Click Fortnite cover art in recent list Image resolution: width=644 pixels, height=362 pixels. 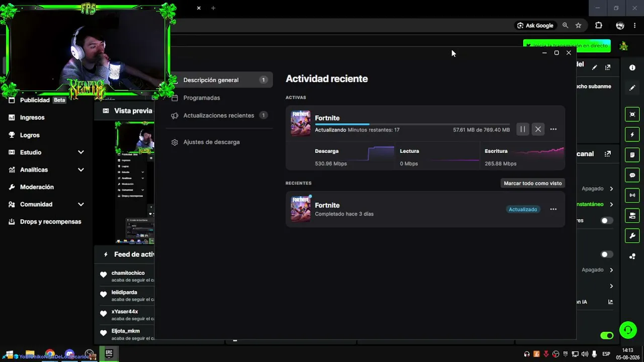point(300,209)
